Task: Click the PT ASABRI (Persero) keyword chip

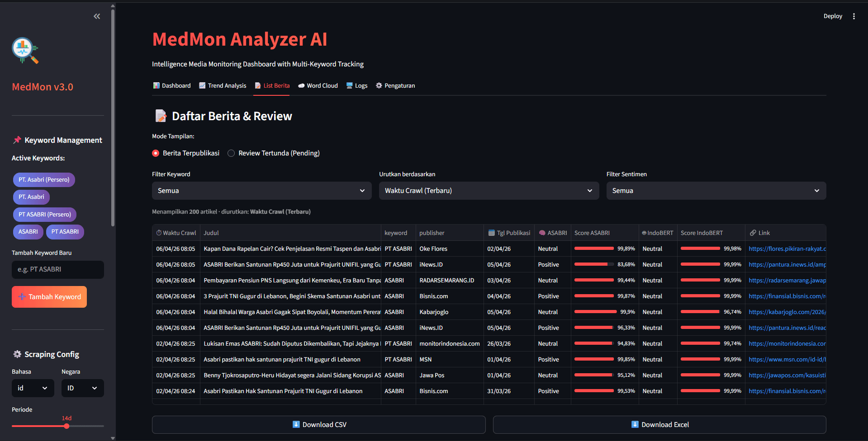Action: pyautogui.click(x=45, y=215)
